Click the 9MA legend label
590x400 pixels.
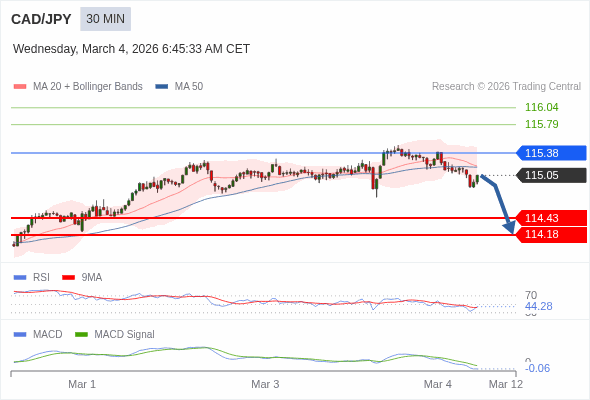pyautogui.click(x=92, y=278)
